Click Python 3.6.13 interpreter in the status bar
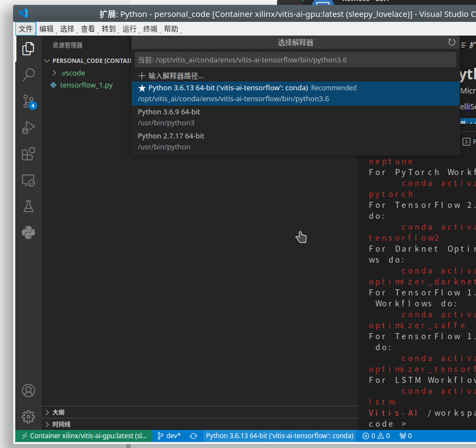The width and height of the screenshot is (476, 448). [x=280, y=436]
